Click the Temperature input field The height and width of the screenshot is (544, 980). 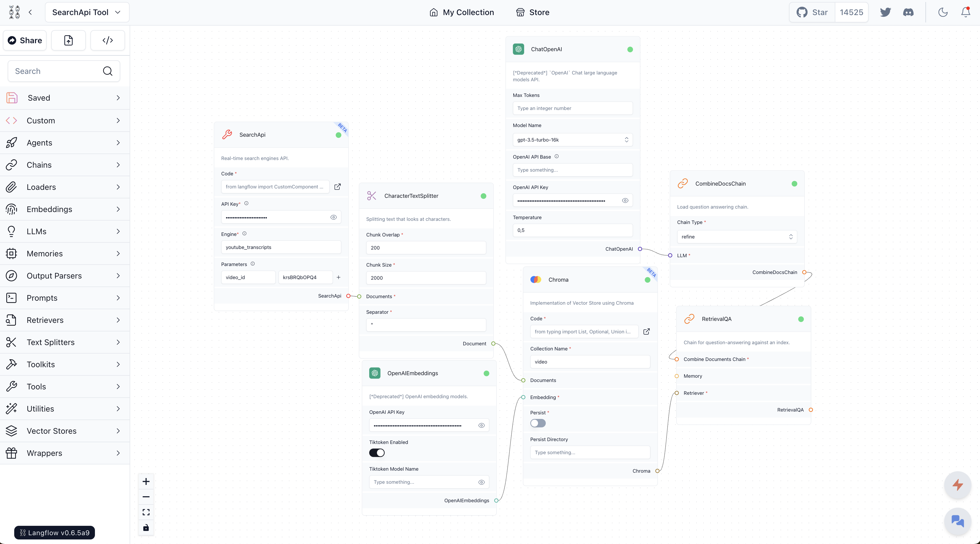[572, 230]
